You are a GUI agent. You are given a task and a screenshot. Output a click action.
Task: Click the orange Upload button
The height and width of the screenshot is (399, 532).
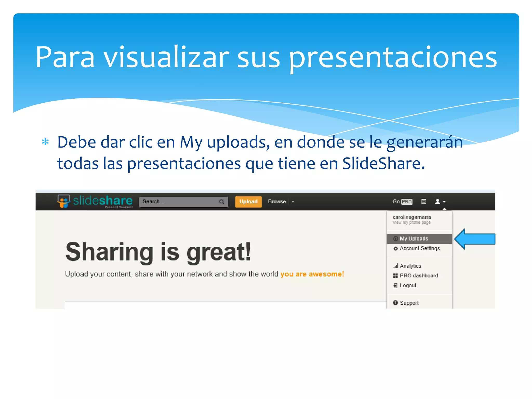pyautogui.click(x=248, y=202)
